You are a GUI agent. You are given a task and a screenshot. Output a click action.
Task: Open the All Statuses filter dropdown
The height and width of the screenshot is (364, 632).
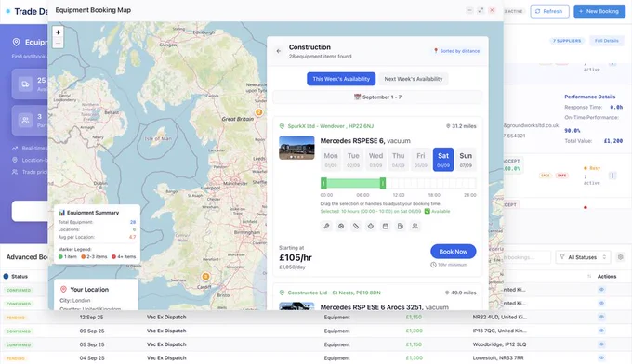pos(584,257)
